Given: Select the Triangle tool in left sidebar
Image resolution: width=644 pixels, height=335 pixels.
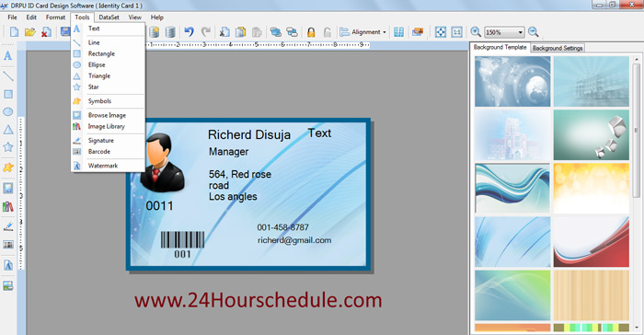Looking at the screenshot, I should pos(7,130).
